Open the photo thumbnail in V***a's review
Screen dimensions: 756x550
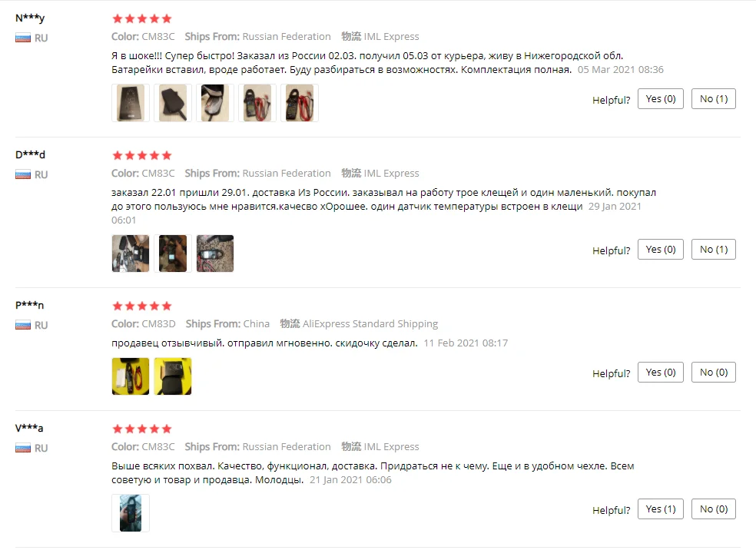pos(131,513)
